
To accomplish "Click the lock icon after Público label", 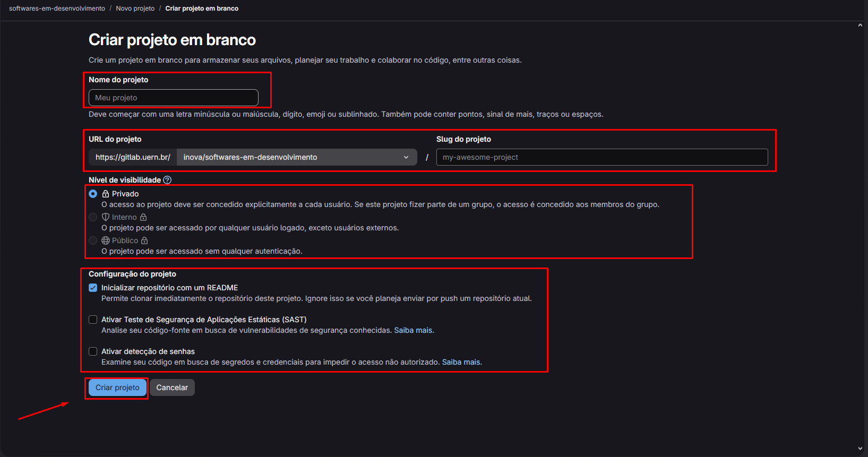I will 144,240.
